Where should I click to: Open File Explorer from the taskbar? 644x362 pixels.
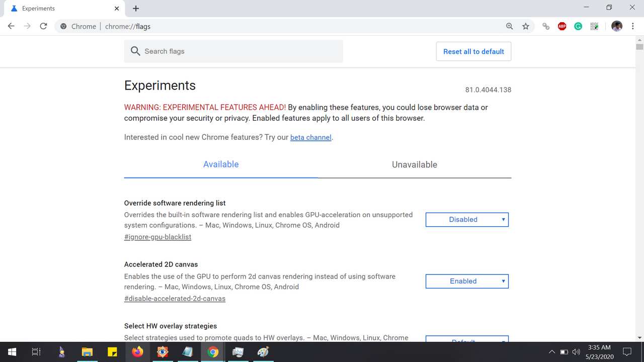click(x=87, y=352)
